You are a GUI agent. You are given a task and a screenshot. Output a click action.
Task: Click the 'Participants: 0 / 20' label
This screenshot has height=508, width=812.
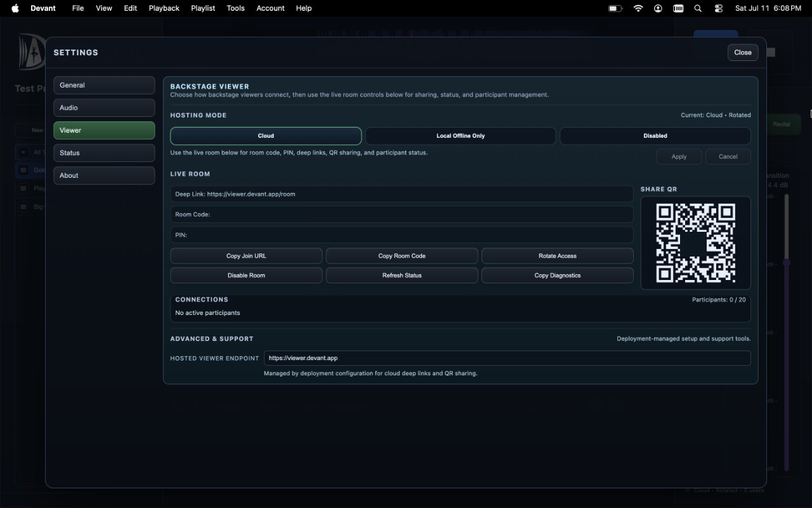[x=719, y=300]
